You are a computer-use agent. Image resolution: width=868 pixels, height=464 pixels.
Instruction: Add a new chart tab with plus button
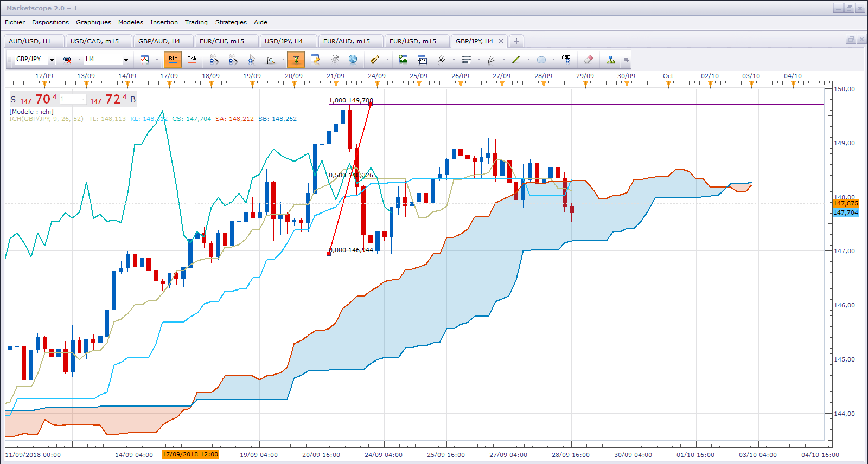click(516, 41)
